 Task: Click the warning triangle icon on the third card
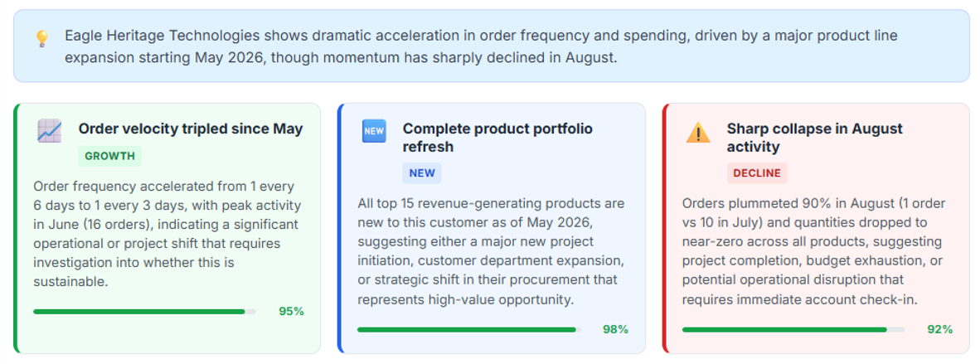point(698,132)
